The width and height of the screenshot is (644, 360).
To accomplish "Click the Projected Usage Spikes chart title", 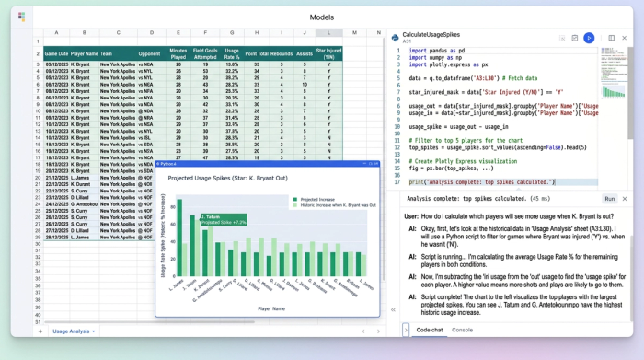I will click(227, 178).
